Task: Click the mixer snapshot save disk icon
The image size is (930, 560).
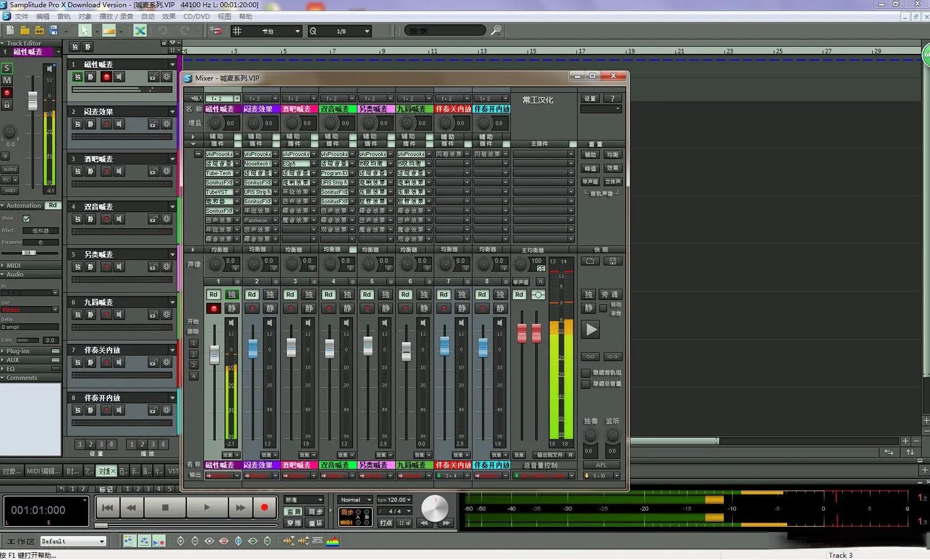Action: click(x=613, y=261)
